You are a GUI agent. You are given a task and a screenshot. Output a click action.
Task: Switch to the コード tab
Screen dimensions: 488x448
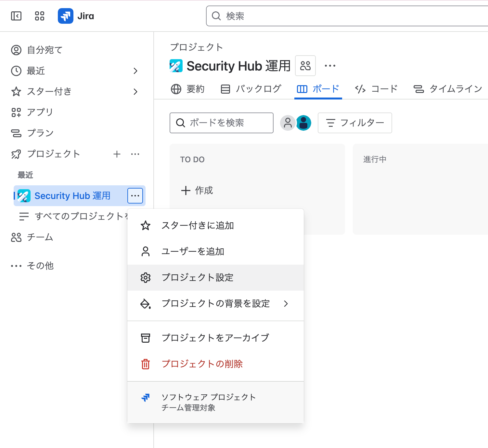coord(376,89)
